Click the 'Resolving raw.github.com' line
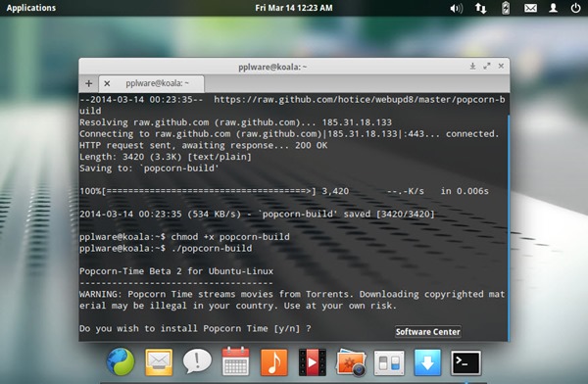Screen dimensions: 588x384 pyautogui.click(x=235, y=122)
